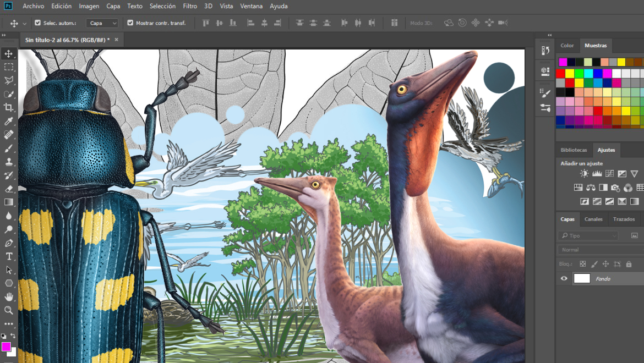Choose the Clone Stamp tool
644x363 pixels.
click(x=9, y=162)
